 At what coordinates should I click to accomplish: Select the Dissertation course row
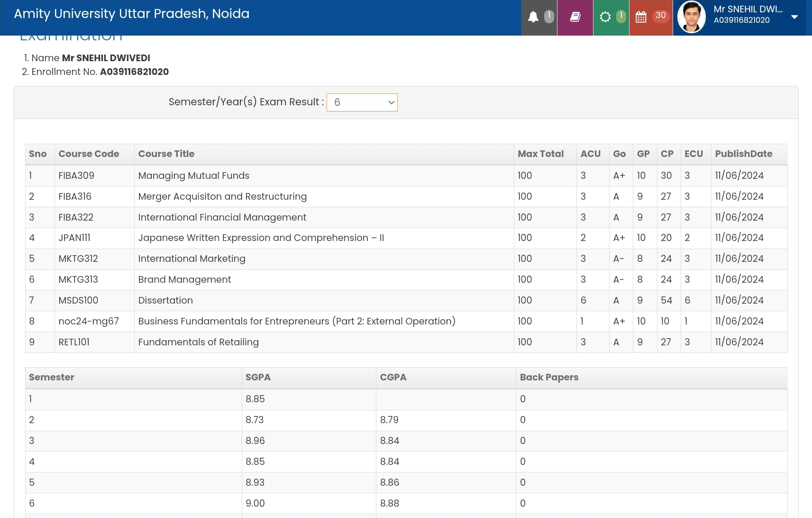(165, 301)
